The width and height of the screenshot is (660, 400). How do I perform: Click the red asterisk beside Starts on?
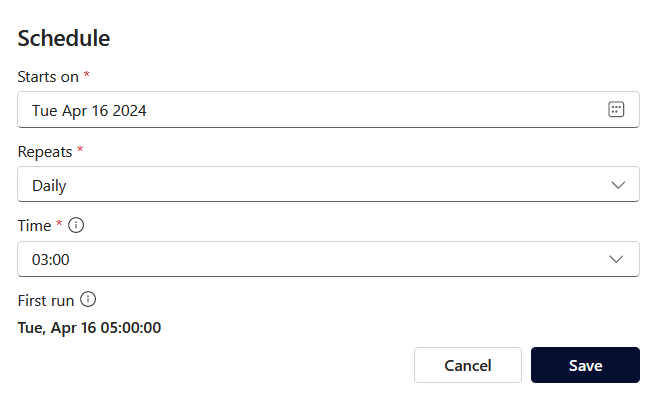[x=87, y=75]
